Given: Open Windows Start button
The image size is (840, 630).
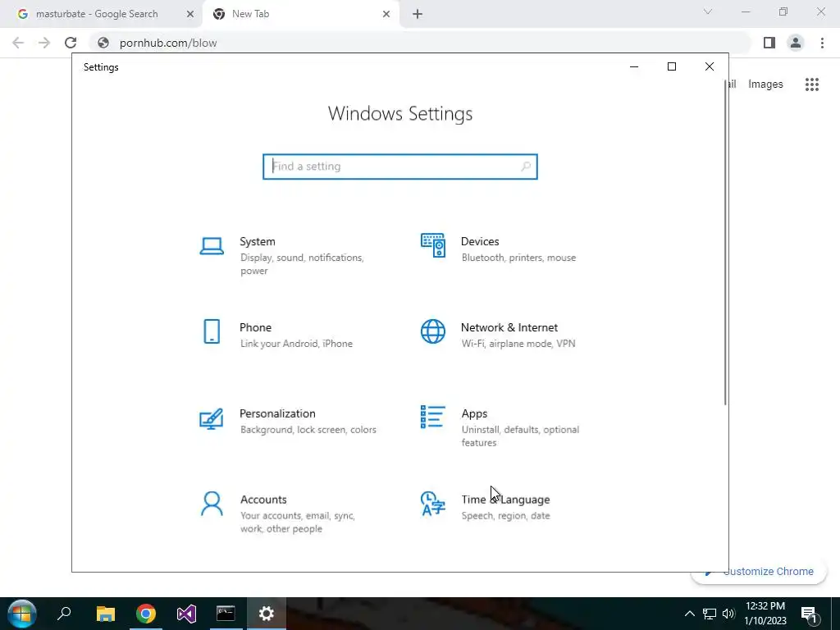Looking at the screenshot, I should point(21,614).
